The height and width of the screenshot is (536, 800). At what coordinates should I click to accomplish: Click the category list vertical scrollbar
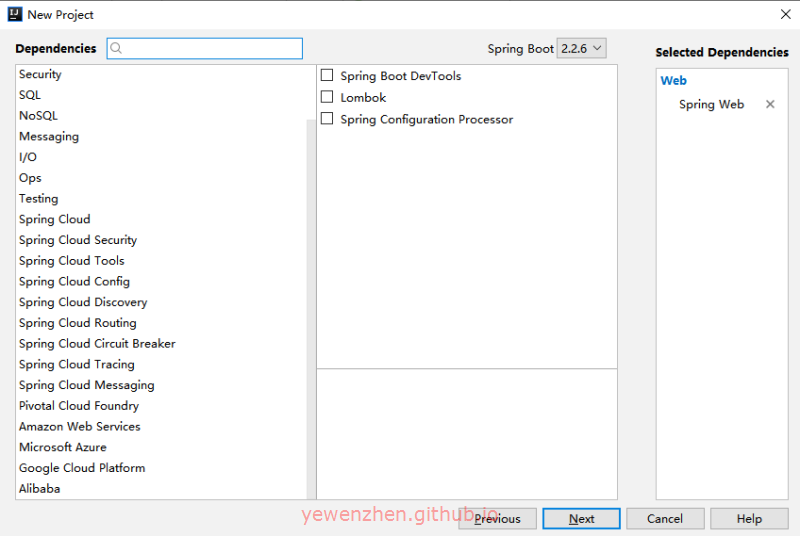[x=310, y=300]
